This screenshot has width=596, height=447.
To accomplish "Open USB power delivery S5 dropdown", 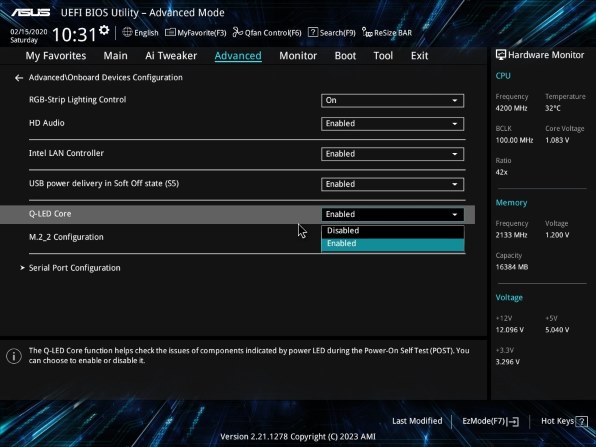I will coord(392,184).
